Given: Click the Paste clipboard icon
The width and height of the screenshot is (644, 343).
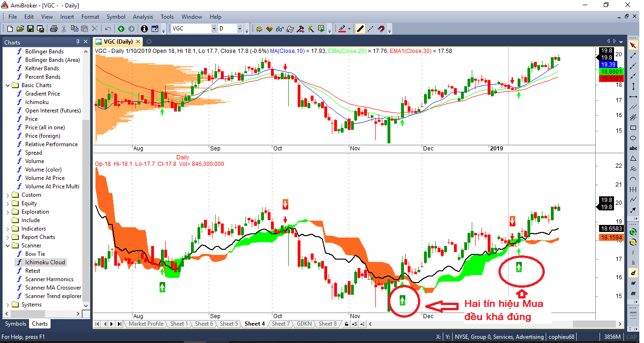Looking at the screenshot, I should [85, 29].
